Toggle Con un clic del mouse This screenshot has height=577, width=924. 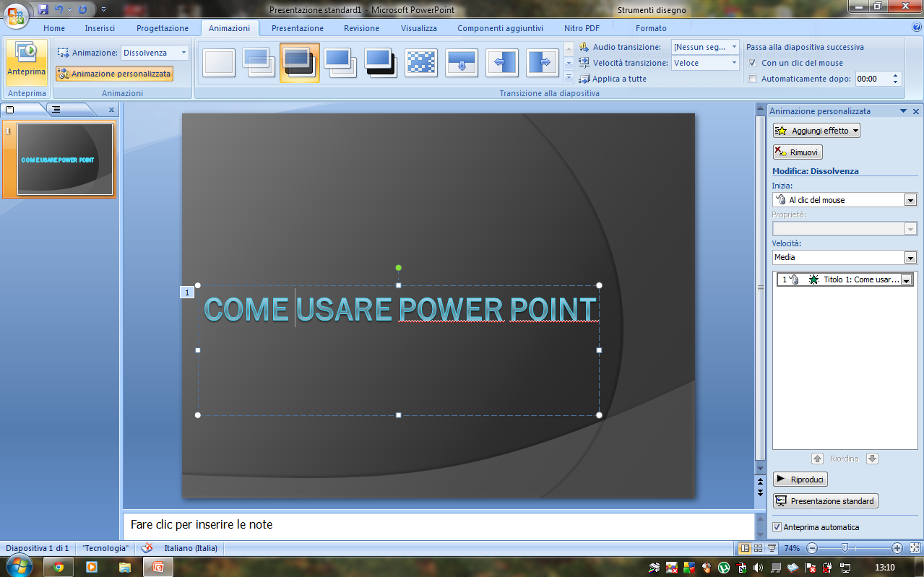(753, 63)
